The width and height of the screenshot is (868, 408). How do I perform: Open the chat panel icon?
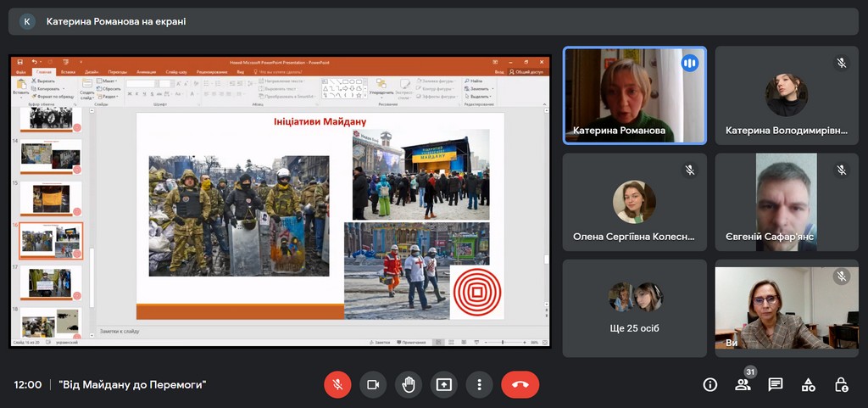pyautogui.click(x=776, y=384)
